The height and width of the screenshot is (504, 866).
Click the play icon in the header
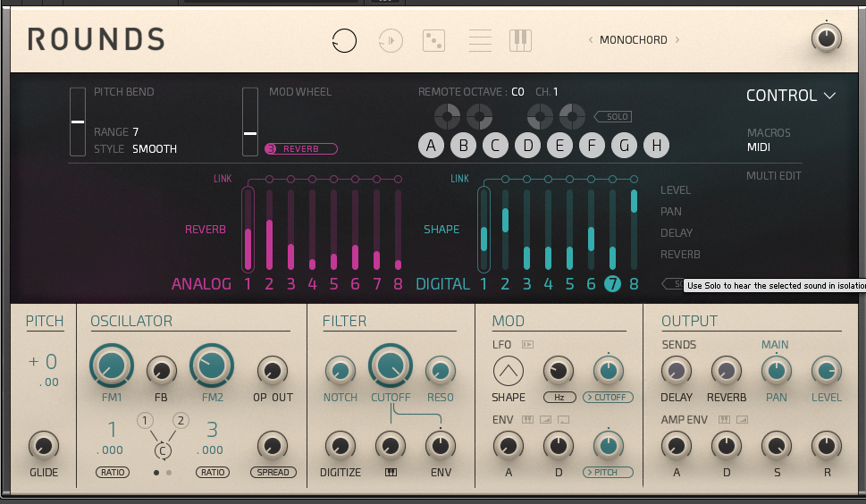tap(391, 40)
